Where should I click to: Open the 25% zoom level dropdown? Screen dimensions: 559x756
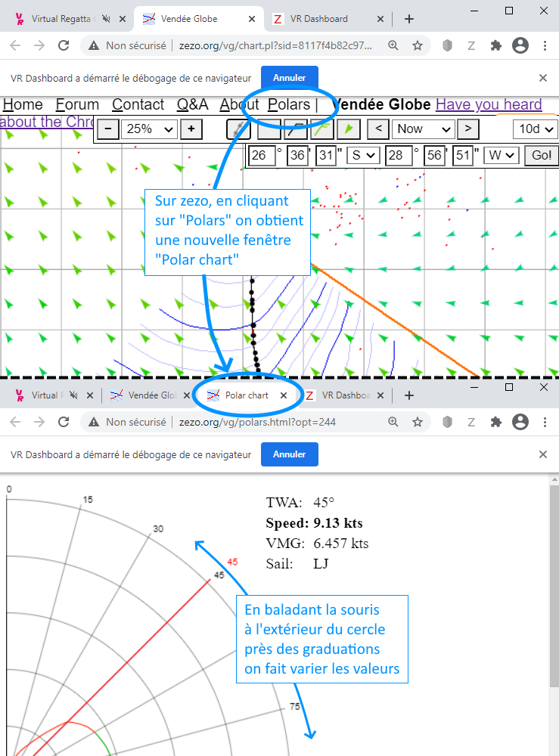click(150, 129)
